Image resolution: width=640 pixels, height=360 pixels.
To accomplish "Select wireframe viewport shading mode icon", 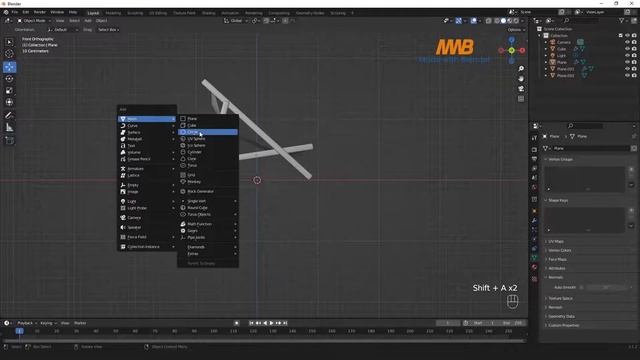I will click(497, 20).
